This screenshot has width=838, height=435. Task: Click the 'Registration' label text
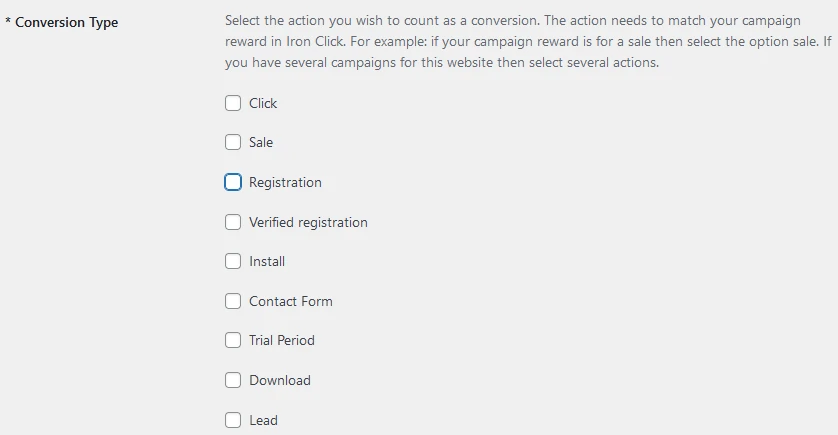pyautogui.click(x=285, y=183)
